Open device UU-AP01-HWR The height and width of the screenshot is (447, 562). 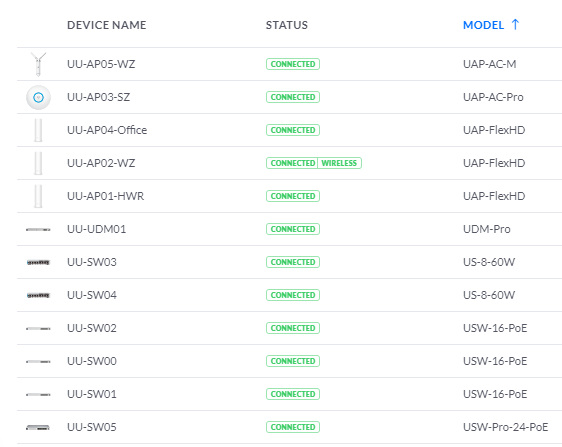(x=105, y=196)
